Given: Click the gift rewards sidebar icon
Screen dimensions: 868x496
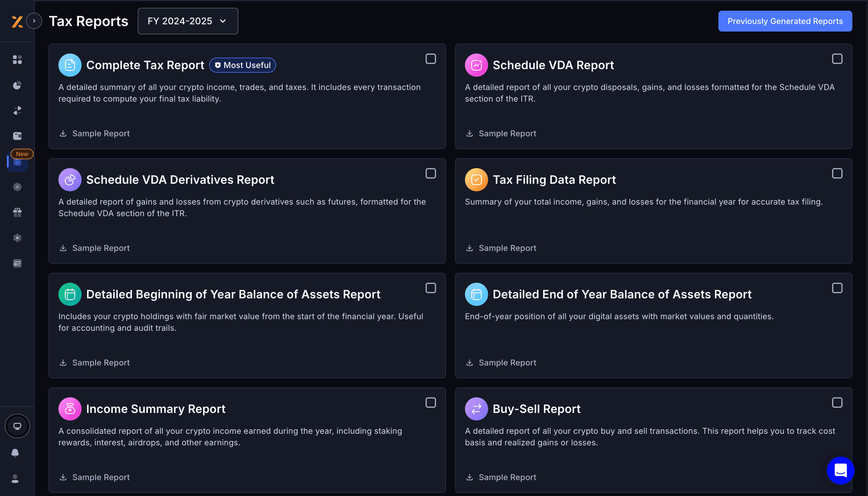Looking at the screenshot, I should pos(17,212).
